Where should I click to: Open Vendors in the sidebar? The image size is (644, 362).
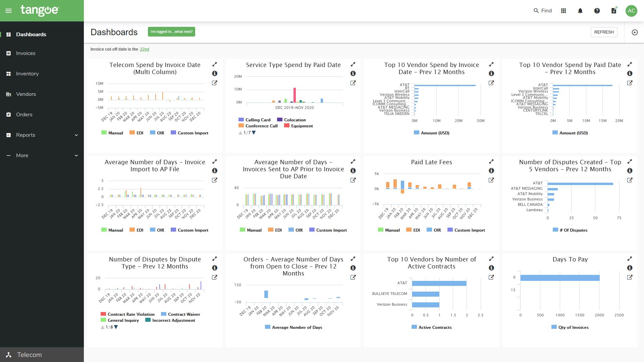pyautogui.click(x=26, y=94)
